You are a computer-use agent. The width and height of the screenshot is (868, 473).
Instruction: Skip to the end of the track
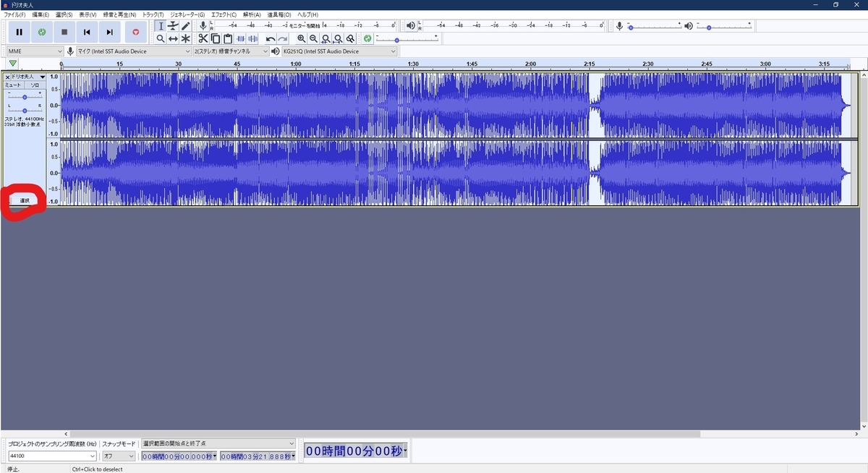(x=109, y=32)
